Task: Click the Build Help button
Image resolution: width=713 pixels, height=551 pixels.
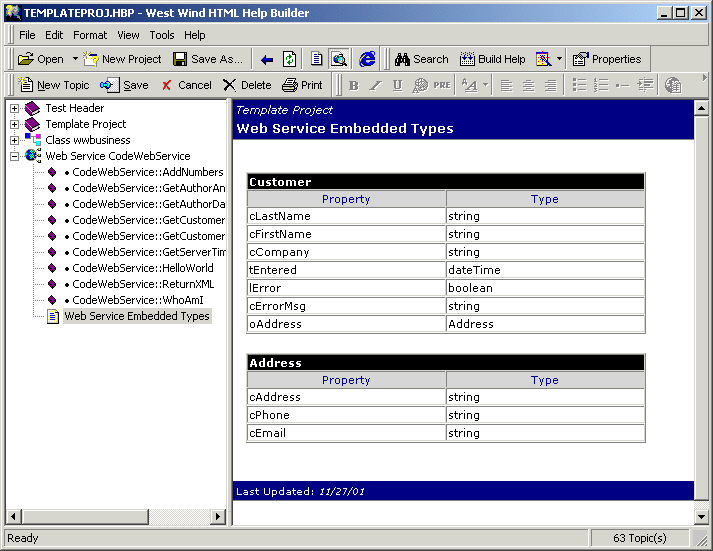Action: [x=492, y=59]
